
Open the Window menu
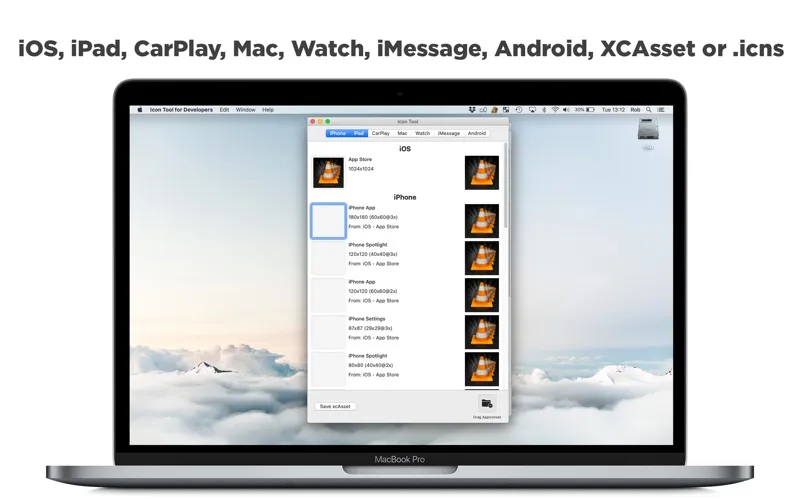[245, 110]
